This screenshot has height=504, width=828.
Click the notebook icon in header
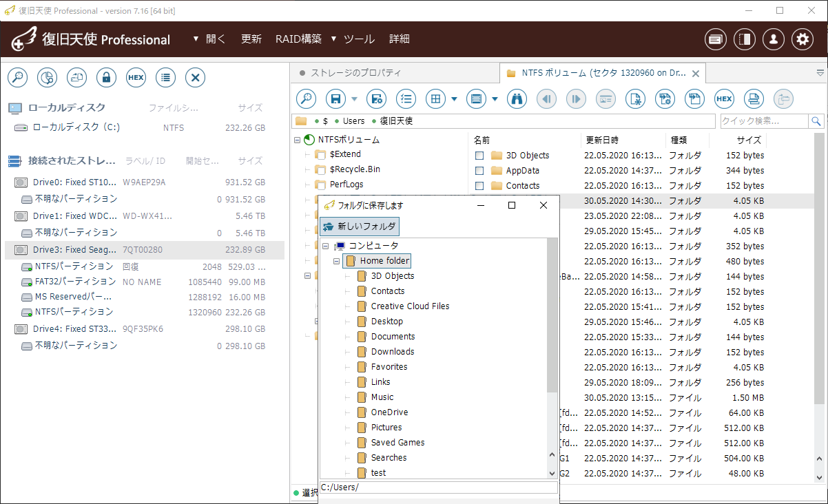[x=745, y=39]
